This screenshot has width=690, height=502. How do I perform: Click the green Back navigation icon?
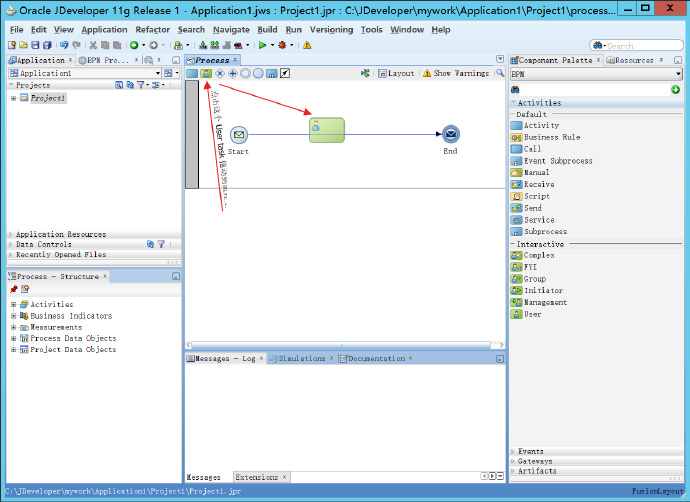[134, 45]
